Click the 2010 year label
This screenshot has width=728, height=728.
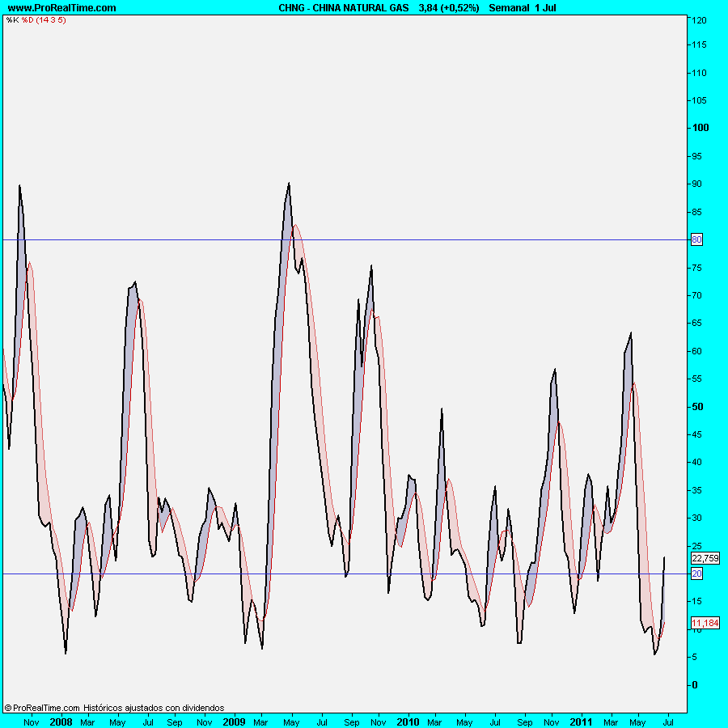coord(408,722)
